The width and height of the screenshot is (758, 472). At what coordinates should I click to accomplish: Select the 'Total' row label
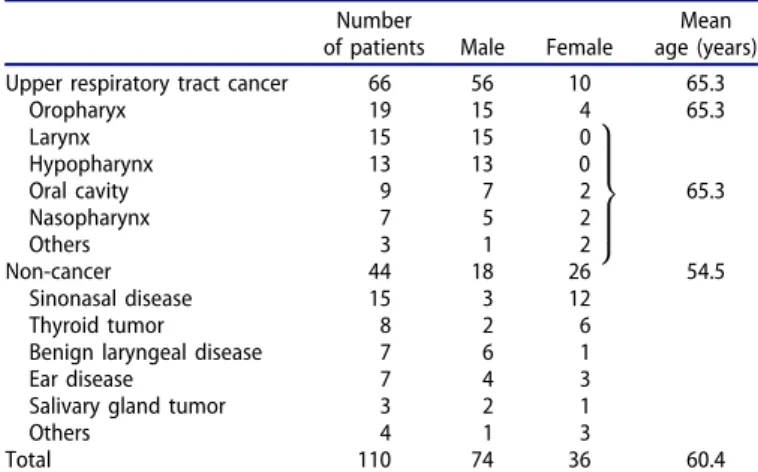[28, 459]
